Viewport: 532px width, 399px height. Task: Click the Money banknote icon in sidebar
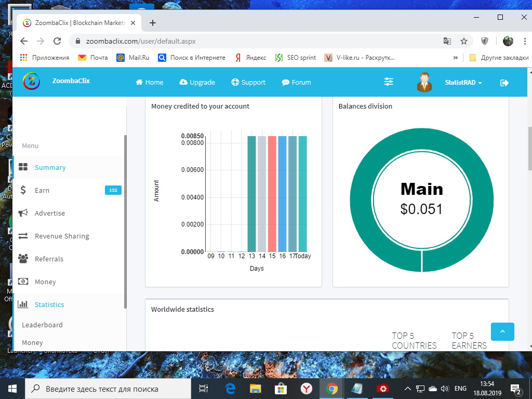pyautogui.click(x=23, y=281)
